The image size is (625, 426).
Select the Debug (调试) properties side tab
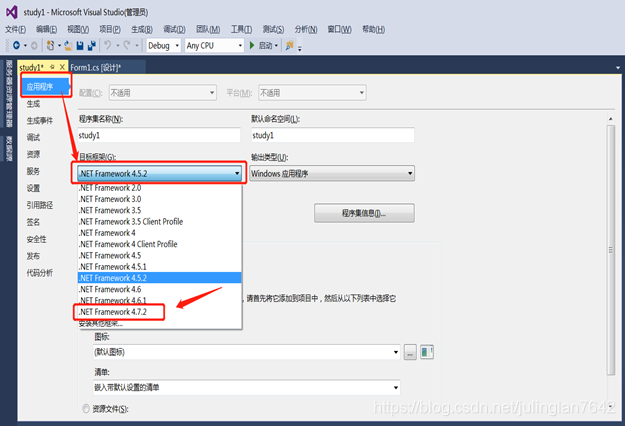pos(33,137)
